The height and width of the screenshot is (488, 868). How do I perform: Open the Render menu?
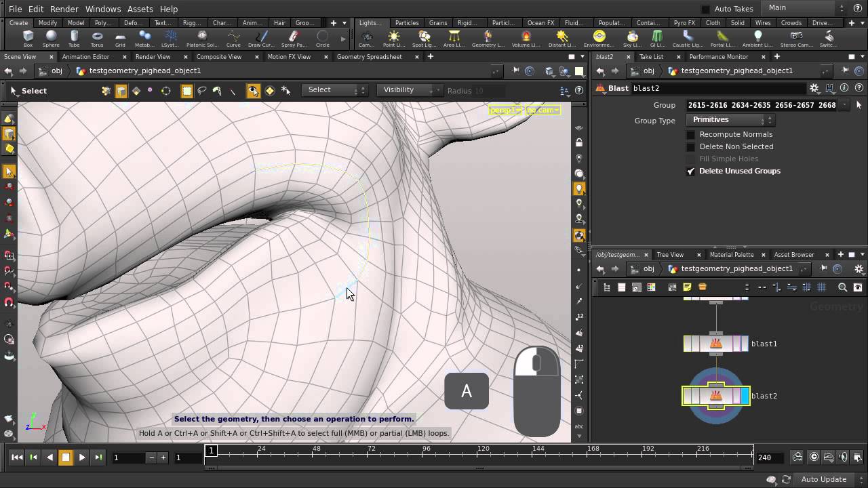(64, 9)
